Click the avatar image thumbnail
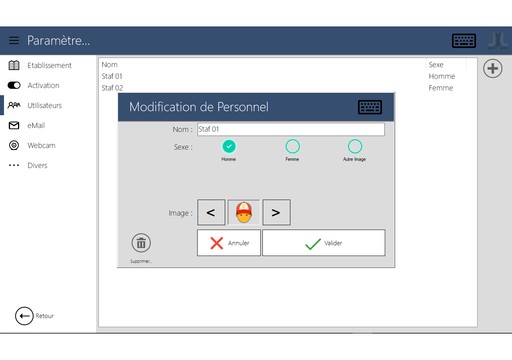The image size is (512, 360). (x=244, y=212)
